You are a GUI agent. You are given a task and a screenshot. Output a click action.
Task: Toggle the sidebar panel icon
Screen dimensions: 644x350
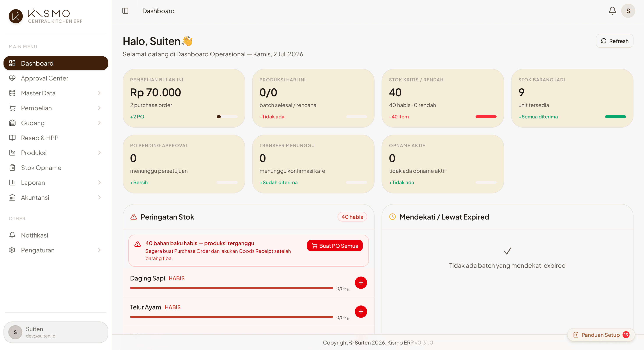125,11
